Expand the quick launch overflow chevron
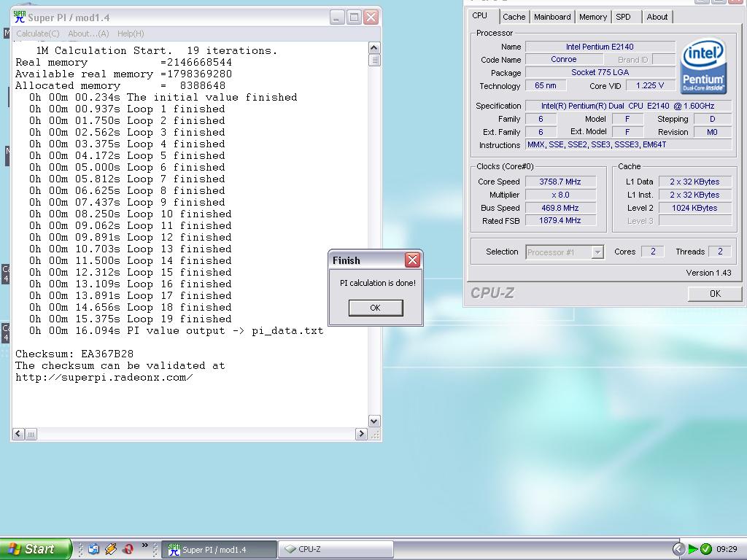 click(x=144, y=545)
